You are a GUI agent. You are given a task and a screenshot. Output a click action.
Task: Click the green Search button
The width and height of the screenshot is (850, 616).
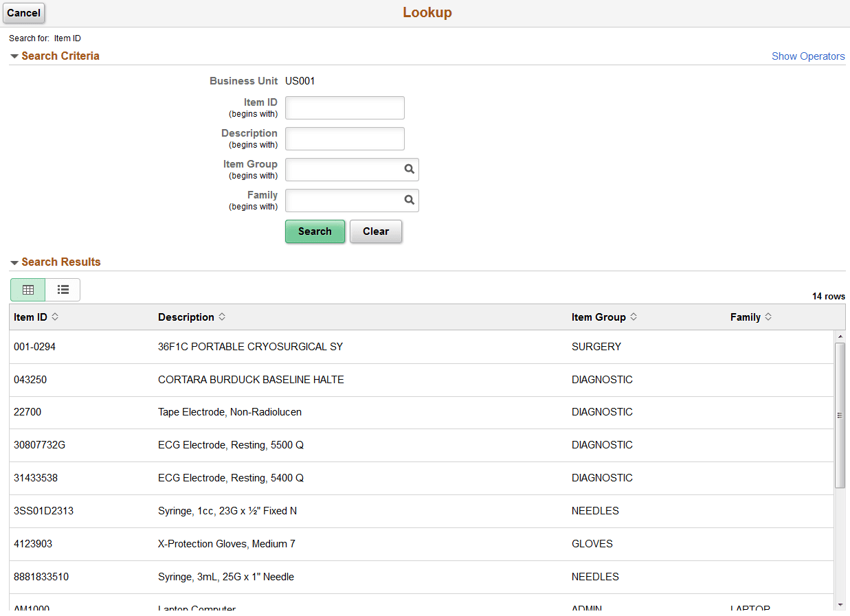[315, 231]
